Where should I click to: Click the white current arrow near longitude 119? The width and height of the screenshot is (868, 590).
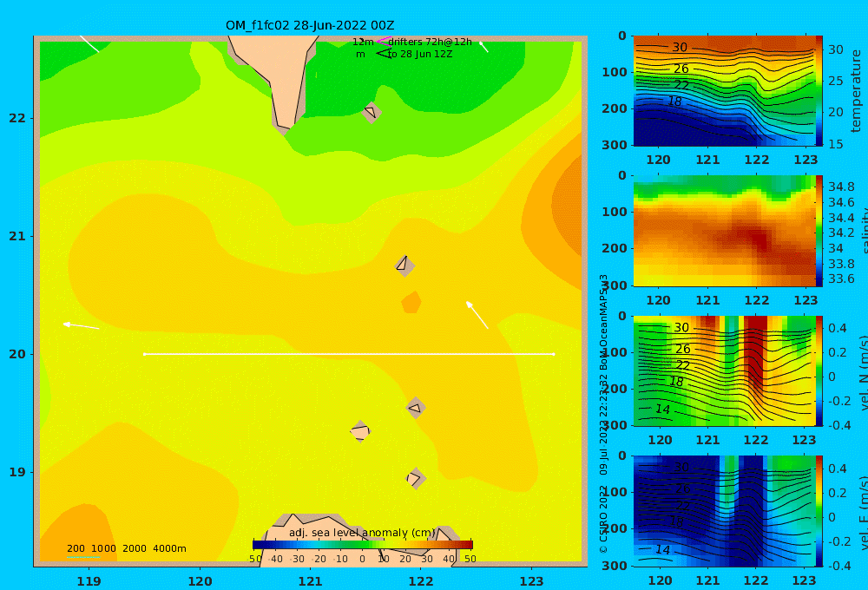[82, 326]
